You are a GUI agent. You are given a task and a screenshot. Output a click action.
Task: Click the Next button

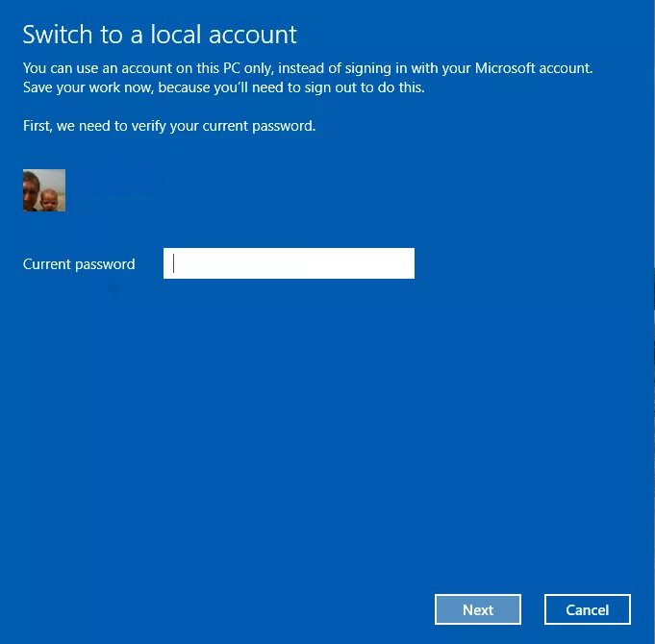coord(477,609)
